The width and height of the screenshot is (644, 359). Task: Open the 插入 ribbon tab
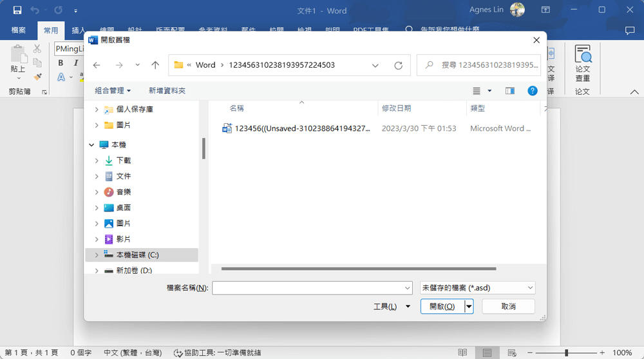[x=78, y=30]
